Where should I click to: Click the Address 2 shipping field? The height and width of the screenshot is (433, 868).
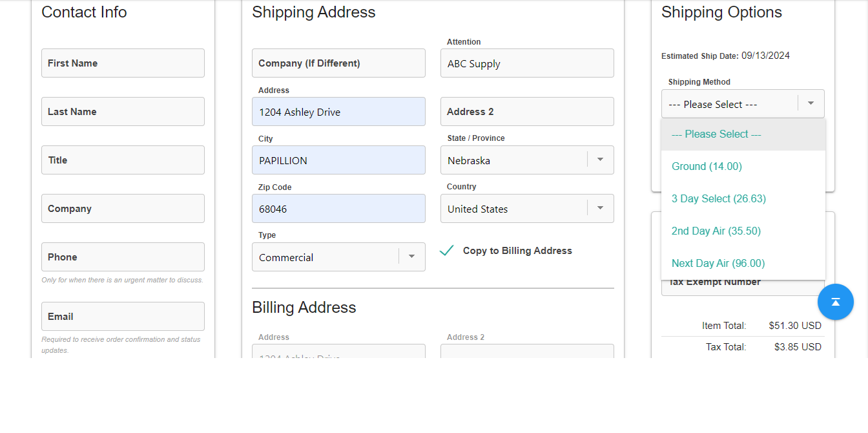(x=527, y=112)
